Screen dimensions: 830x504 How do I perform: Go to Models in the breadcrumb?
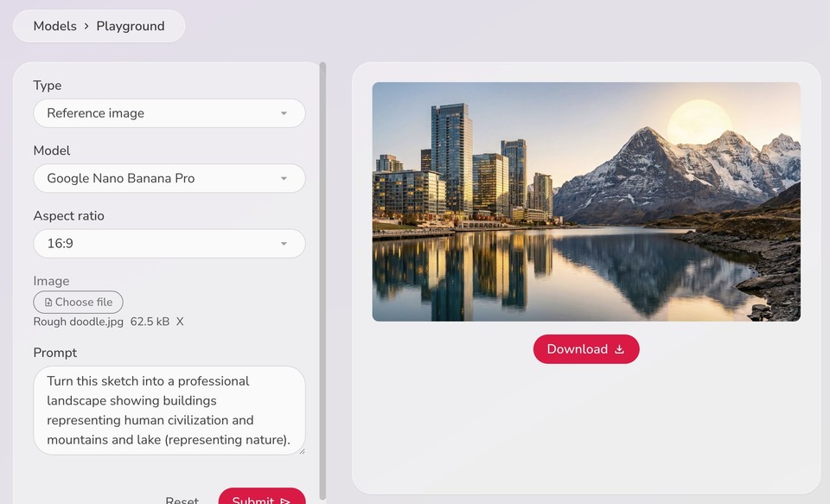coord(55,26)
